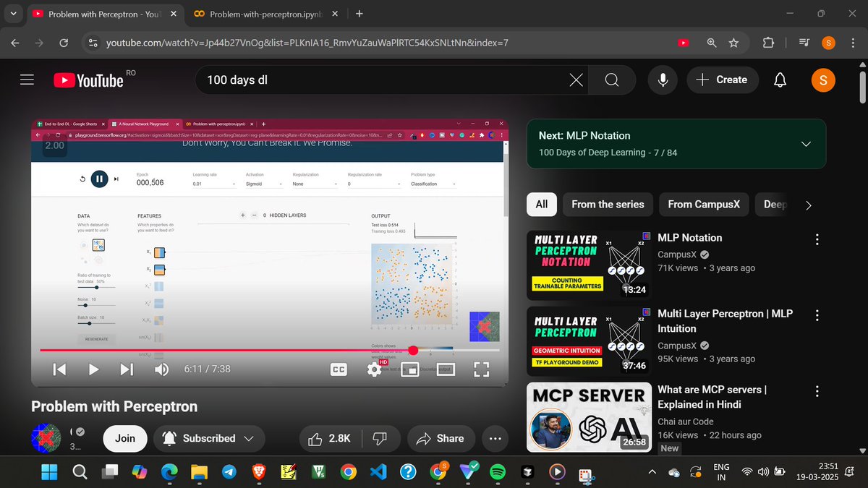Select the From CampusX chip
Screen dimensions: 868x488
[704, 205]
